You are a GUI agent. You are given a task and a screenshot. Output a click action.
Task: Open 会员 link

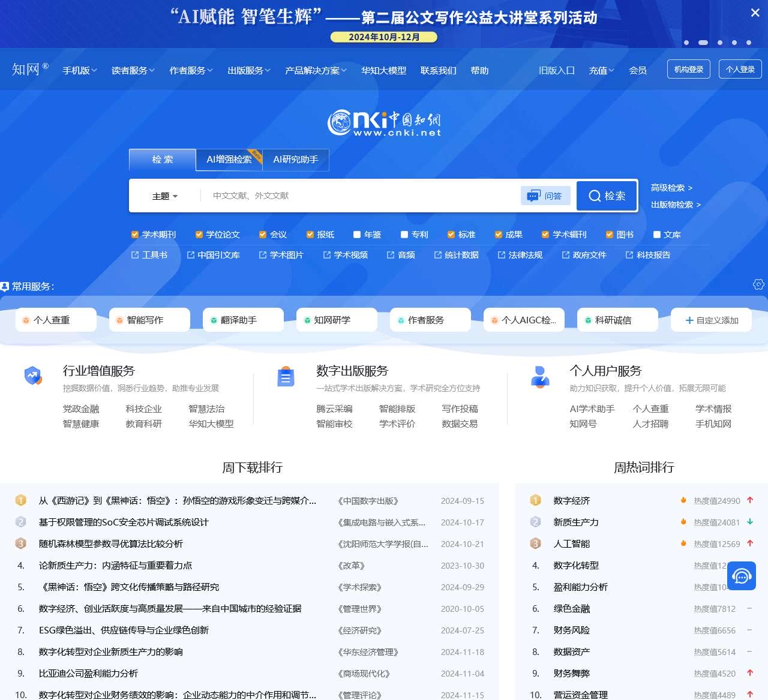638,70
